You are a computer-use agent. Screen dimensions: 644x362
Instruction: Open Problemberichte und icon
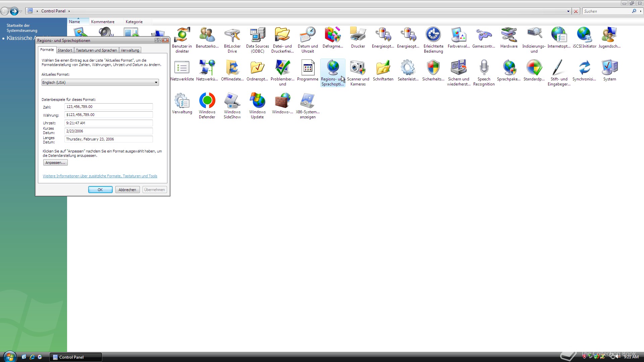[282, 73]
